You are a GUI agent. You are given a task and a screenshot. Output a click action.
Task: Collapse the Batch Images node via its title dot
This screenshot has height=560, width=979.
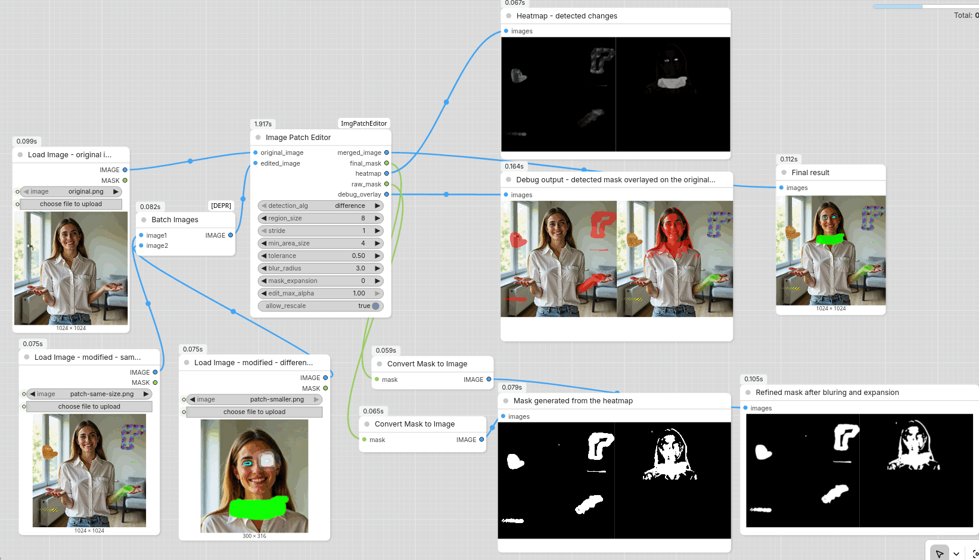click(x=144, y=220)
